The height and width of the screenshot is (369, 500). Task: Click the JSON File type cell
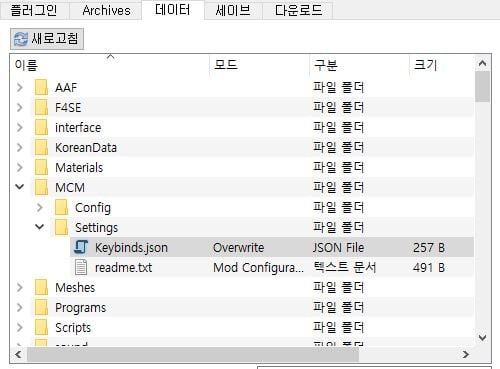pyautogui.click(x=338, y=247)
